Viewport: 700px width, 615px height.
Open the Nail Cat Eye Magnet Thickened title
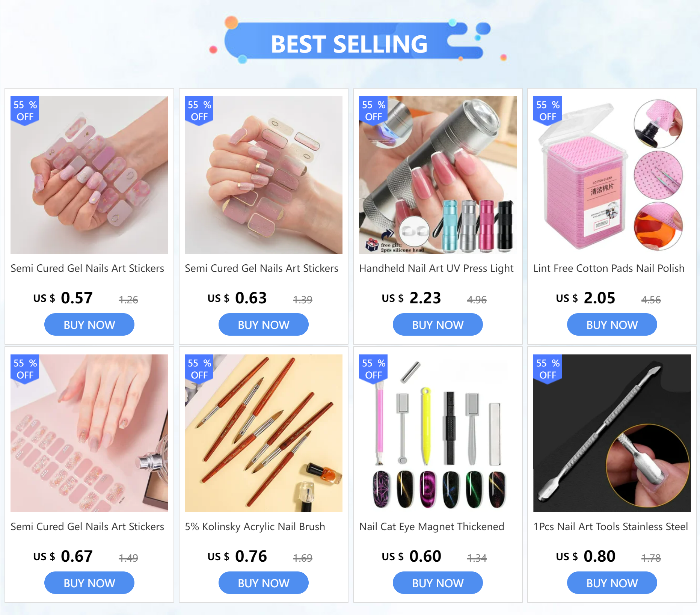pos(431,527)
